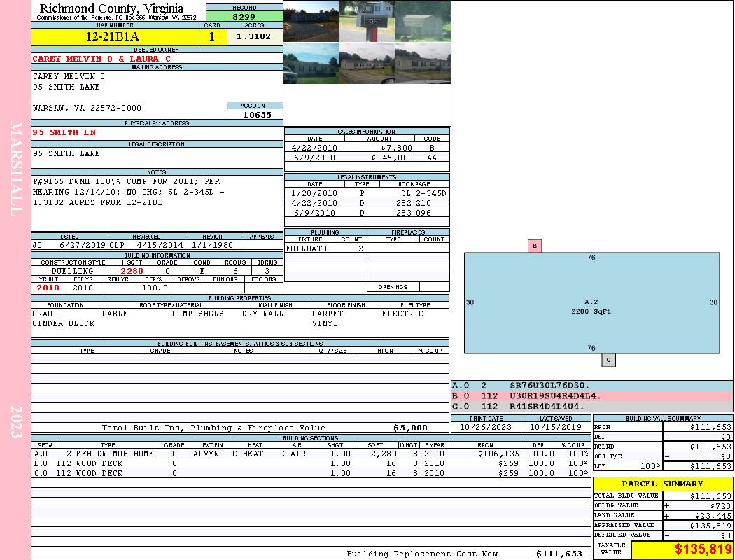Click the $106,135 RPCN value
Viewport: 735px width, 560px height.
[498, 454]
